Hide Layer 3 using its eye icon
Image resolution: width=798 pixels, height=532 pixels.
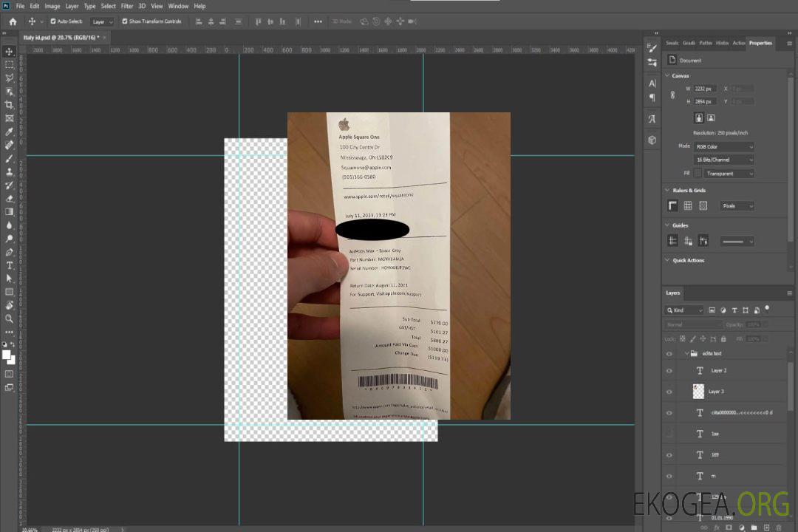[x=669, y=392]
